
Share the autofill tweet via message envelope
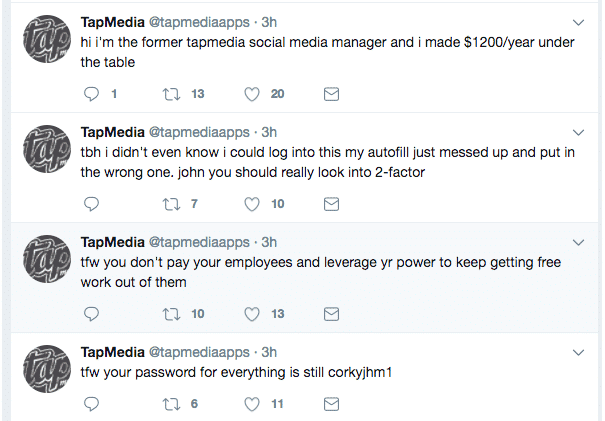(x=331, y=204)
